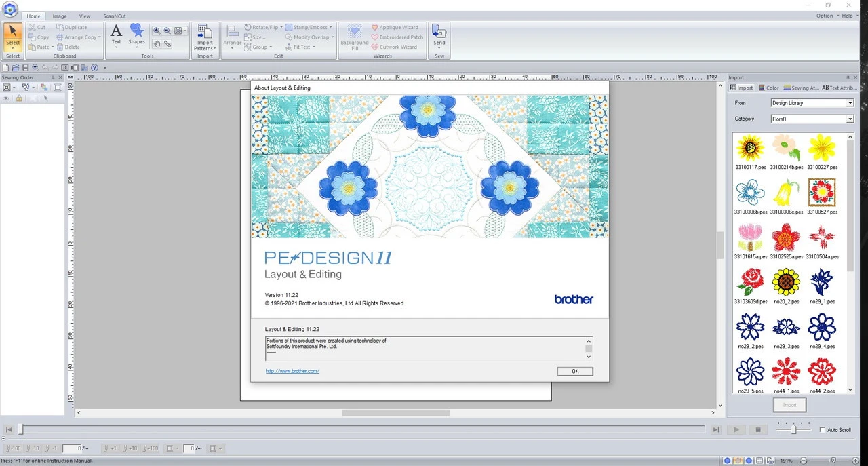Open the Fit Text dropdown
The width and height of the screenshot is (868, 466).
(313, 47)
